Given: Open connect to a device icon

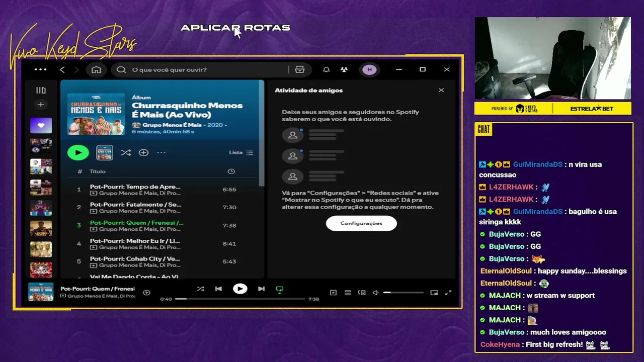Looking at the screenshot, I should click(x=362, y=293).
